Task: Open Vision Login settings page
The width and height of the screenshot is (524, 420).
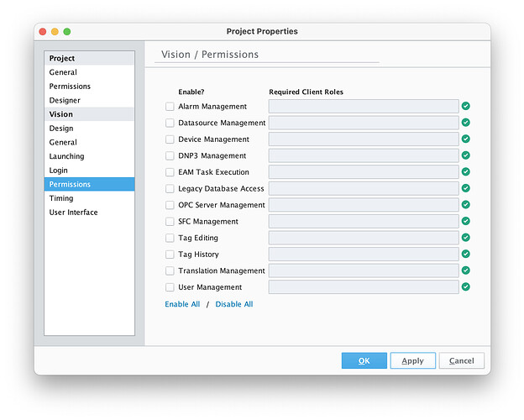Action: pos(59,171)
